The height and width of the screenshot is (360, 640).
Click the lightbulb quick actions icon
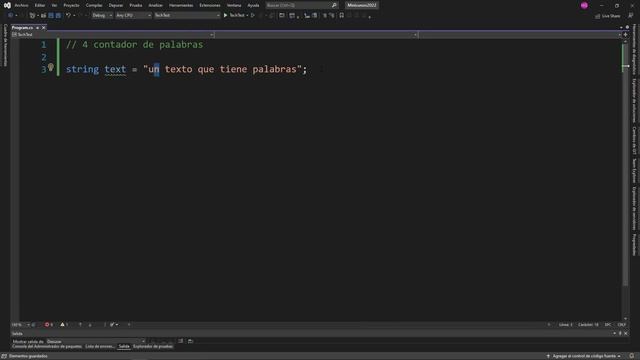[x=51, y=67]
